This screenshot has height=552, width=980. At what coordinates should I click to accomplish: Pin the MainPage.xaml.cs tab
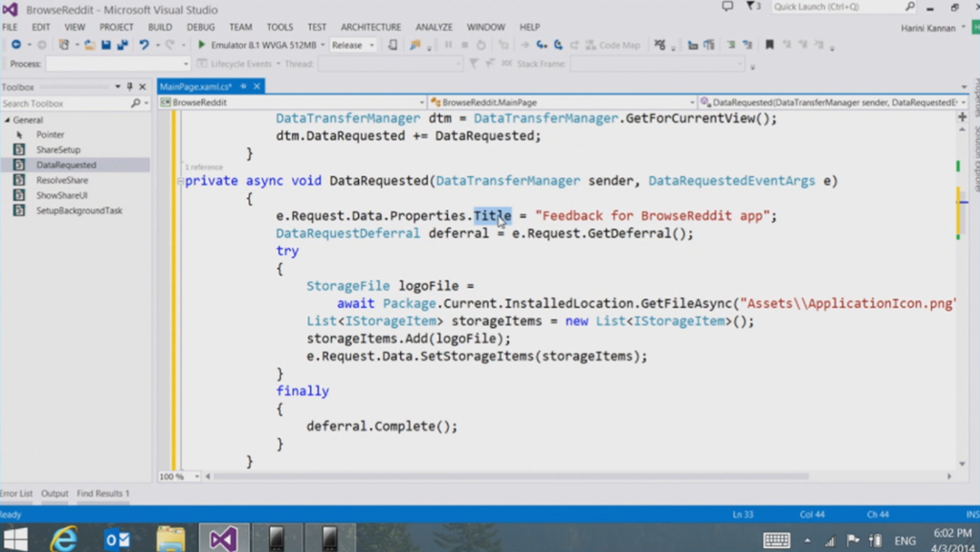[x=243, y=87]
